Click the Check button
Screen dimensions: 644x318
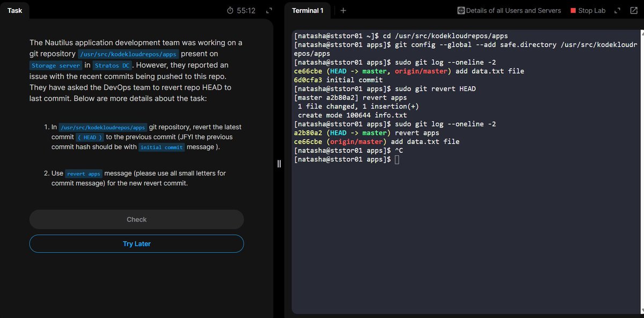tap(136, 219)
